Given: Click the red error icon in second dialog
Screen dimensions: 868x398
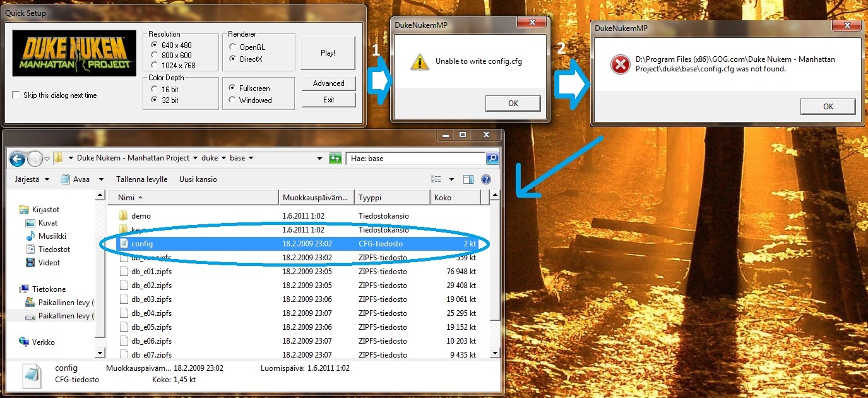Looking at the screenshot, I should tap(620, 64).
